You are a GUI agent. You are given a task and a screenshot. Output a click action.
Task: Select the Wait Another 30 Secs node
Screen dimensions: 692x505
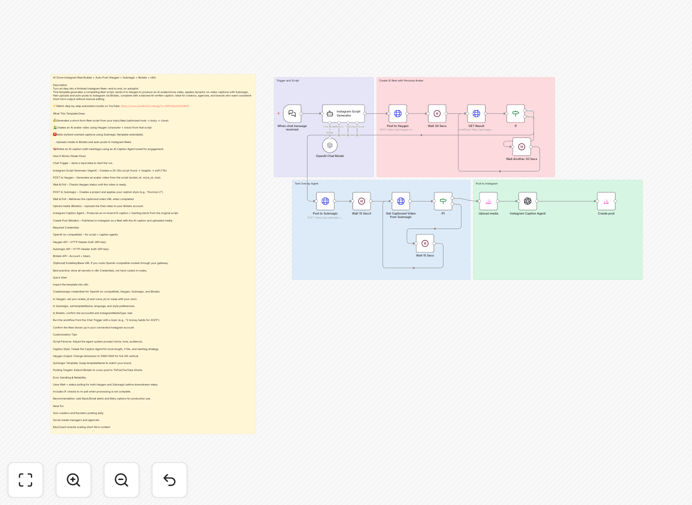(522, 147)
